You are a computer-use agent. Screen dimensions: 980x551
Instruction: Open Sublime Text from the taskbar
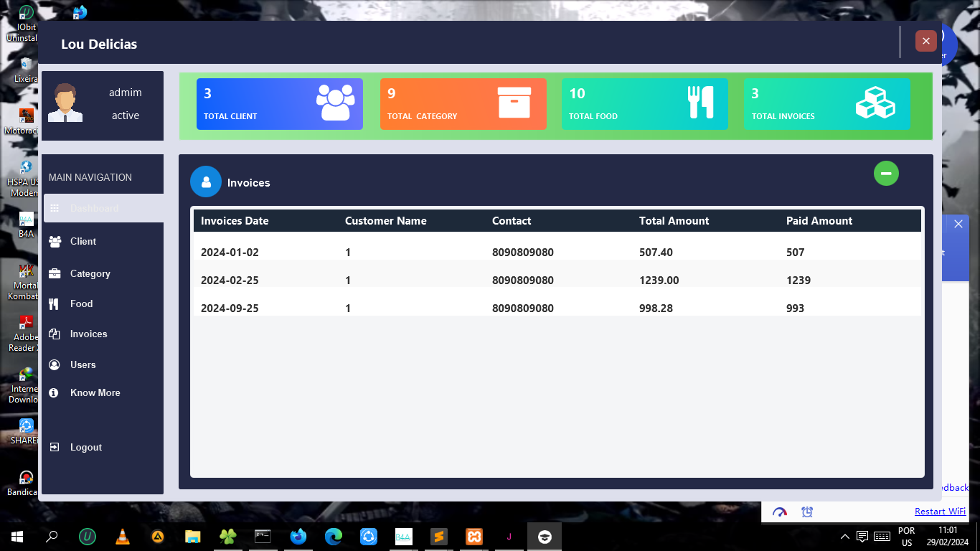coord(439,537)
